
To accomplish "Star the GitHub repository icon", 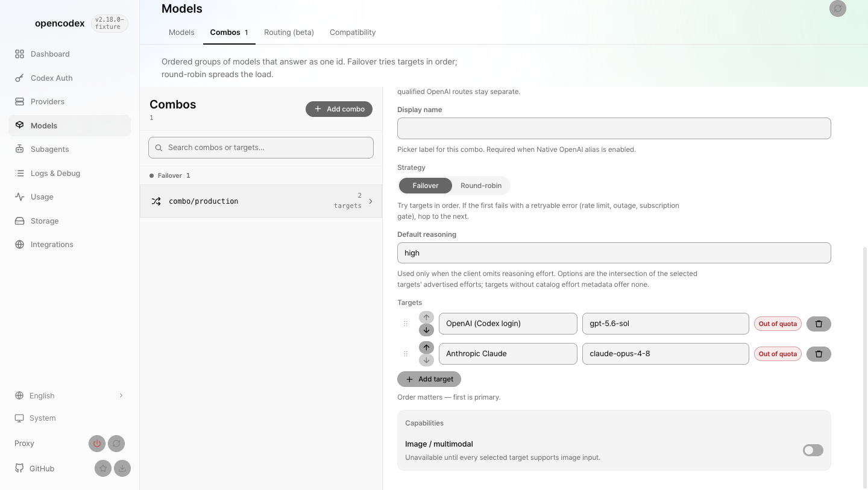I will (x=103, y=468).
